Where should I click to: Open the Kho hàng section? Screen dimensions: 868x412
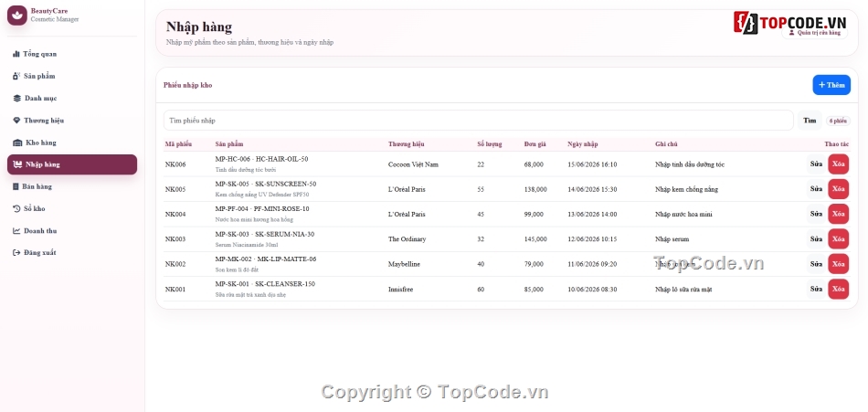(x=72, y=143)
